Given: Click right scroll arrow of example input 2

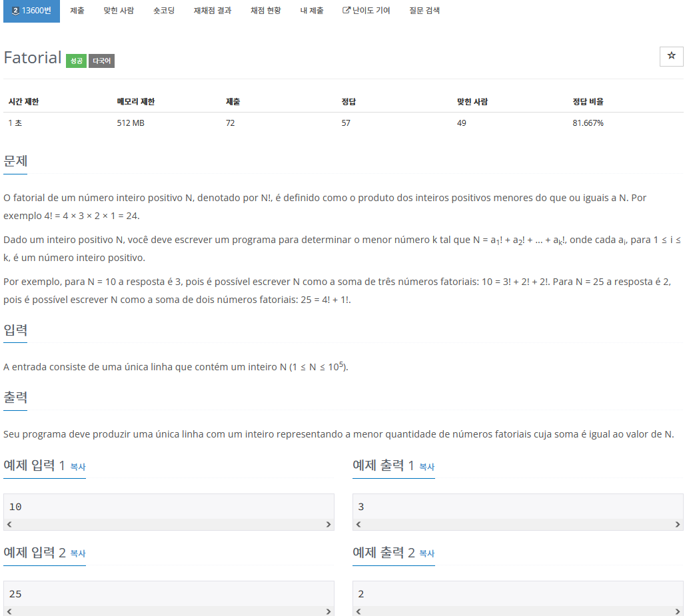Looking at the screenshot, I should point(329,611).
